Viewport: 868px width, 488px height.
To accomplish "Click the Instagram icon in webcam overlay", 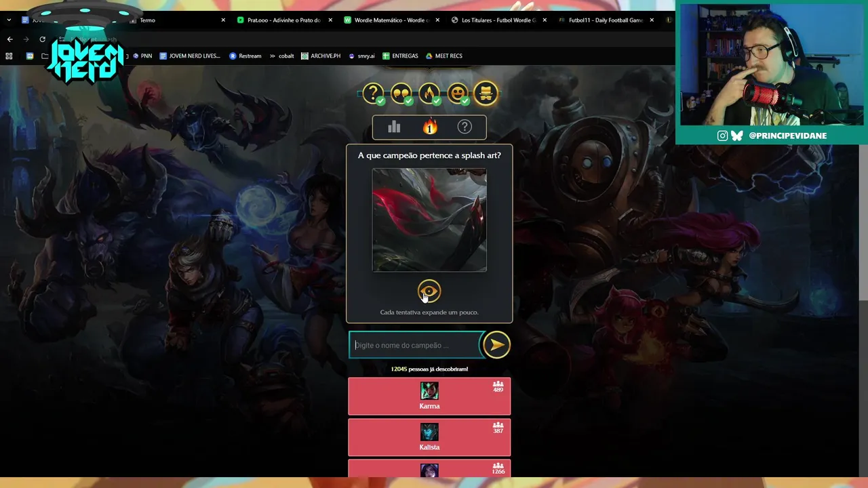I will [723, 136].
